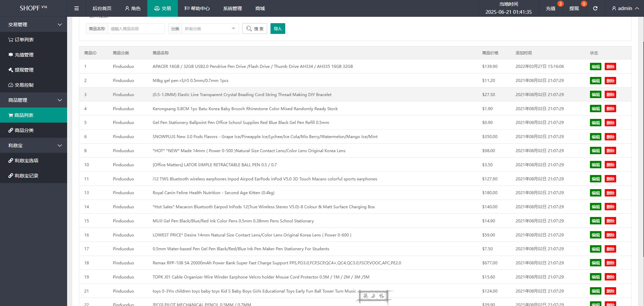
Task: Open 交易控制 in the sidebar
Action: (x=21, y=85)
